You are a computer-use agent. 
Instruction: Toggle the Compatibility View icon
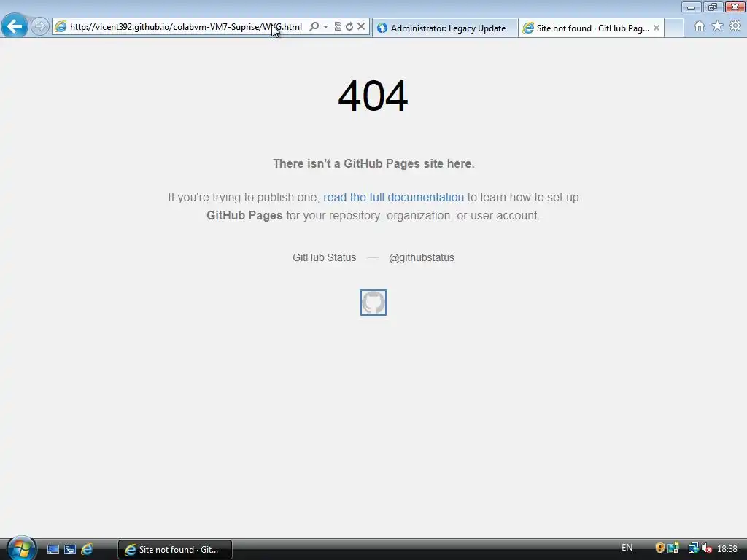click(x=338, y=27)
